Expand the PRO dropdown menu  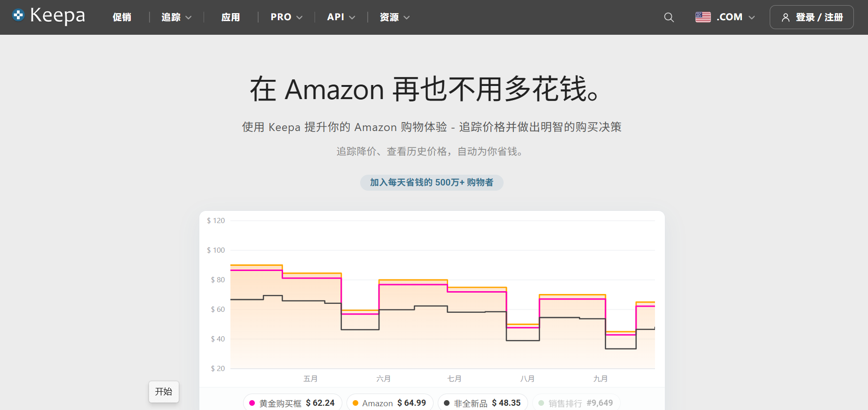point(286,17)
